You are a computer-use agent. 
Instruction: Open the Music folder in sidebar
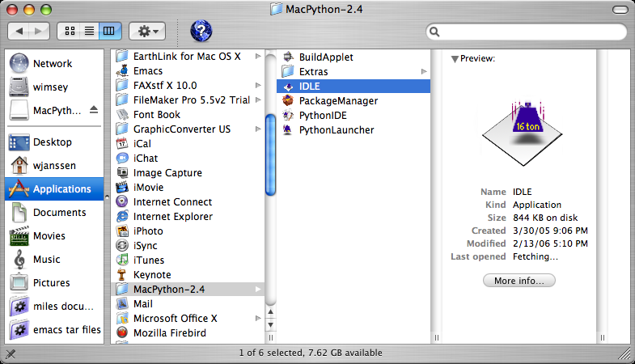coord(20,260)
